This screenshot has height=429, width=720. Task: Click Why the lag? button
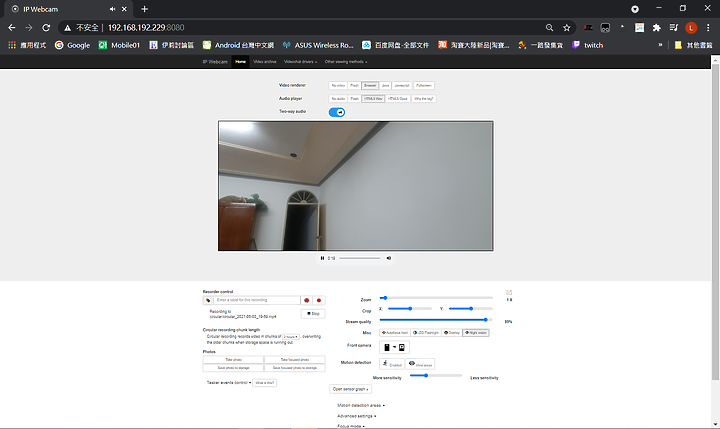(x=423, y=99)
